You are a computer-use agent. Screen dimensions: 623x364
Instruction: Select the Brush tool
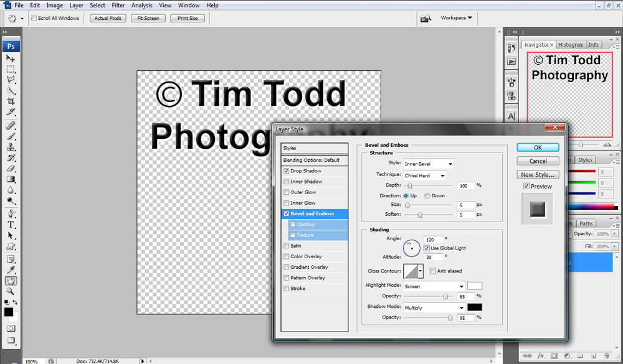click(x=11, y=136)
